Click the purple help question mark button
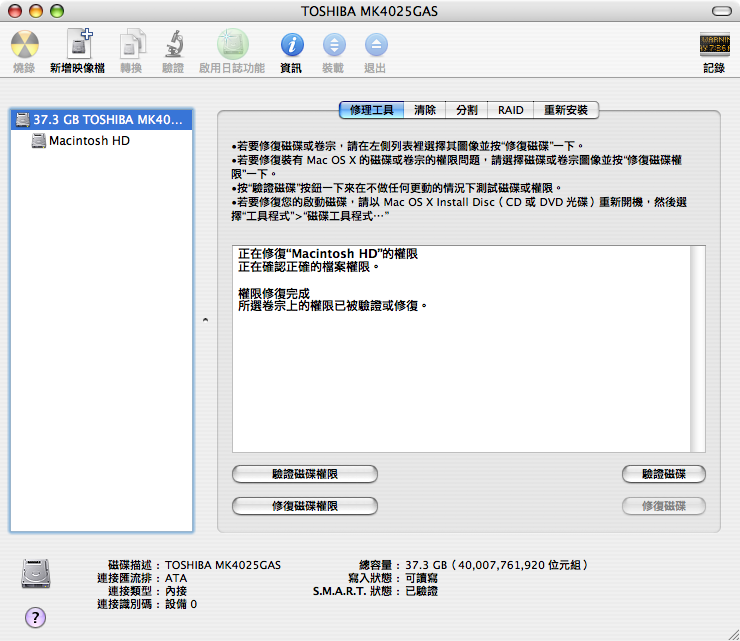Image resolution: width=740 pixels, height=641 pixels. point(35,617)
